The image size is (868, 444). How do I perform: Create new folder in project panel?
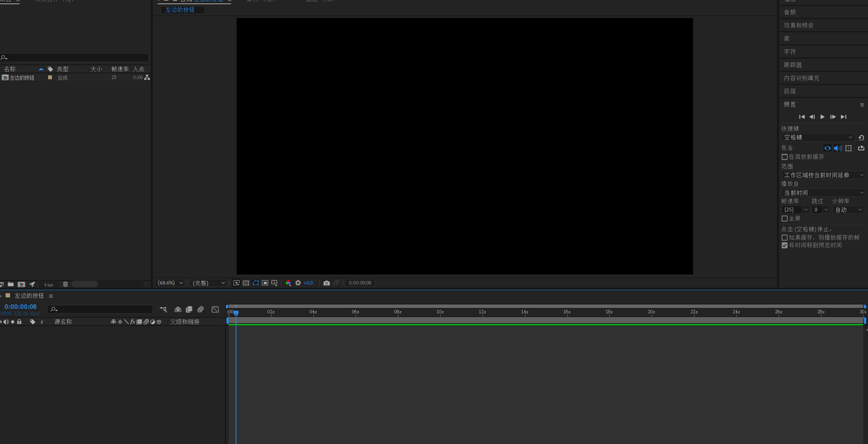tap(11, 284)
